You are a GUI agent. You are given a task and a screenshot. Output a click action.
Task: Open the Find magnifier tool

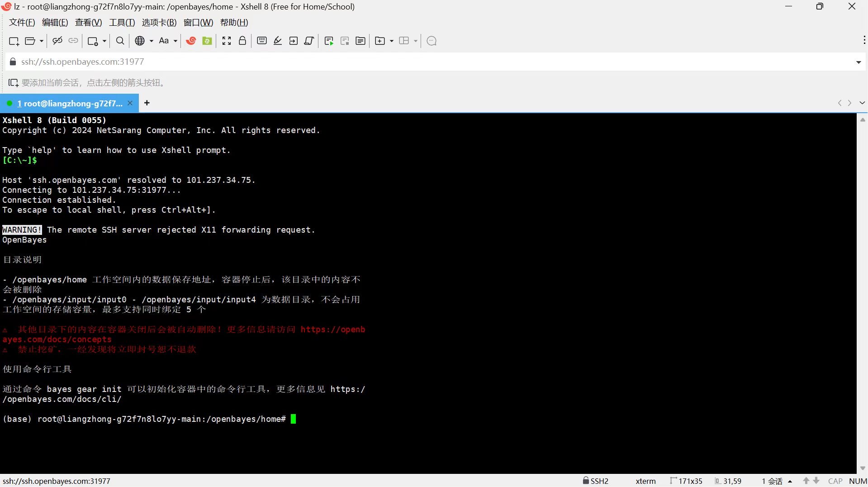120,41
